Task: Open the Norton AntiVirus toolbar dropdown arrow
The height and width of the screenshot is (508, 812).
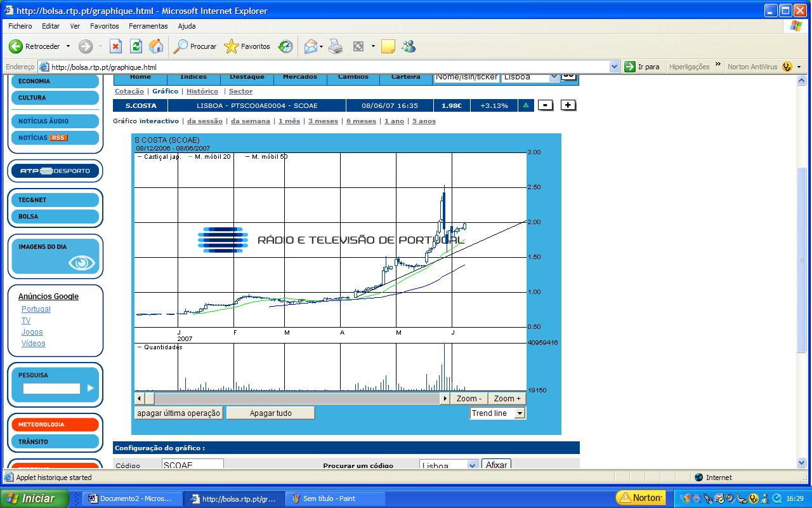Action: pos(799,67)
